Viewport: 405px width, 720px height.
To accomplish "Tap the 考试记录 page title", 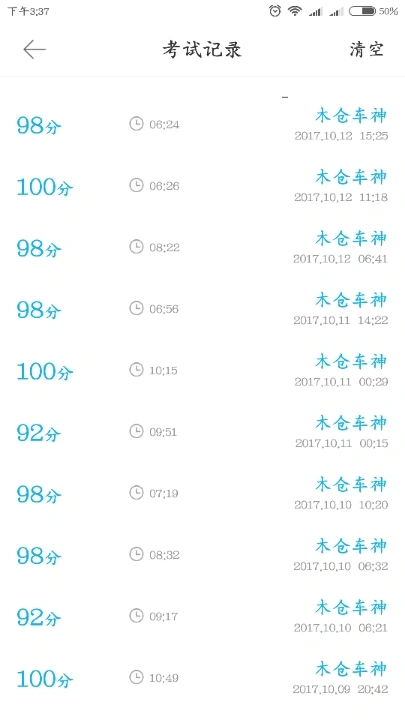I will coord(202,49).
